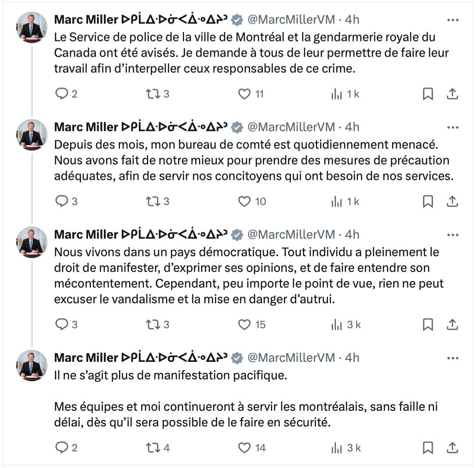Screen dimensions: 476x468
Task: Share the first tweet via upload icon
Action: click(x=452, y=94)
